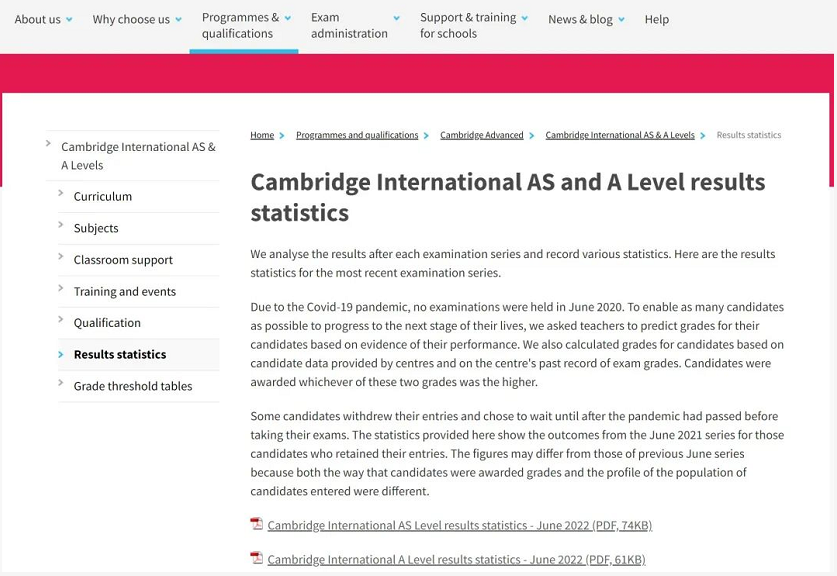Click the PDF icon for A Level statistics
Screen dimensions: 837x576
point(257,558)
